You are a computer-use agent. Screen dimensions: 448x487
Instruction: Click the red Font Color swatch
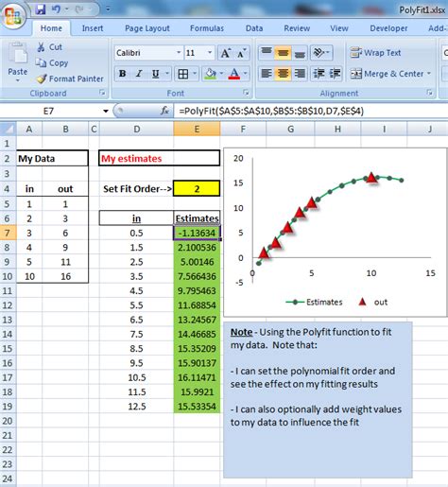point(234,74)
